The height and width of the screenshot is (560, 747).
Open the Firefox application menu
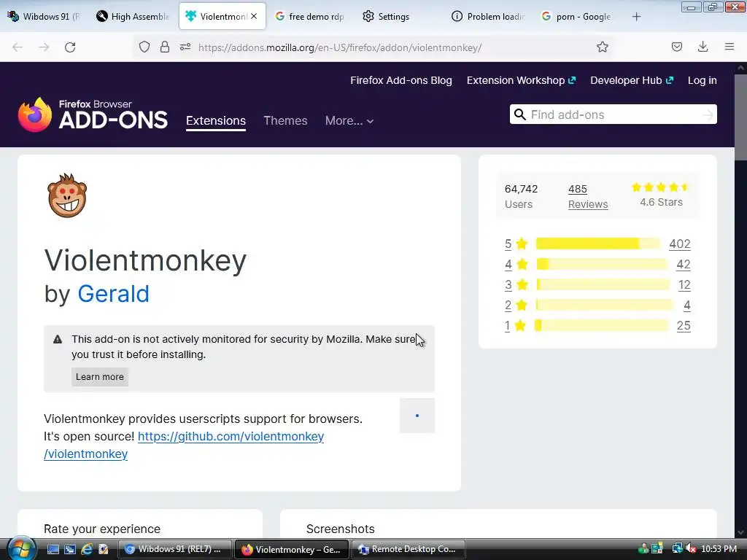(729, 47)
